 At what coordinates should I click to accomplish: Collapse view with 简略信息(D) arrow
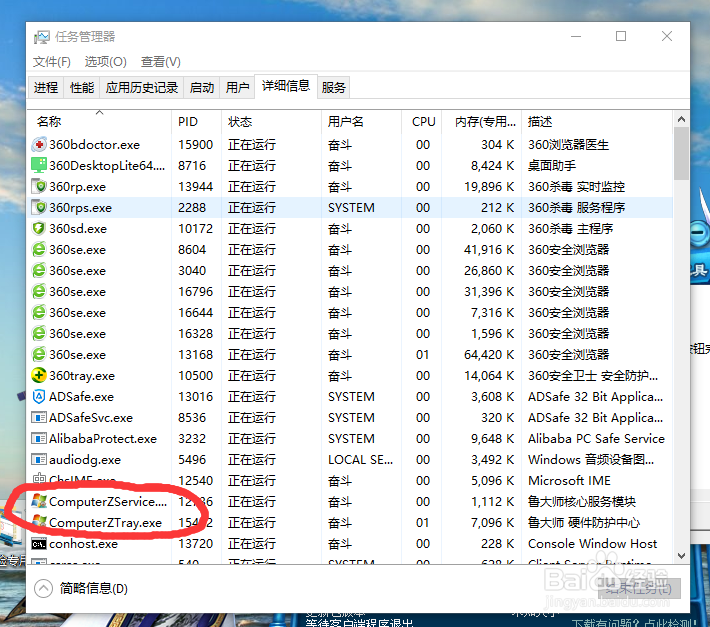click(43, 589)
